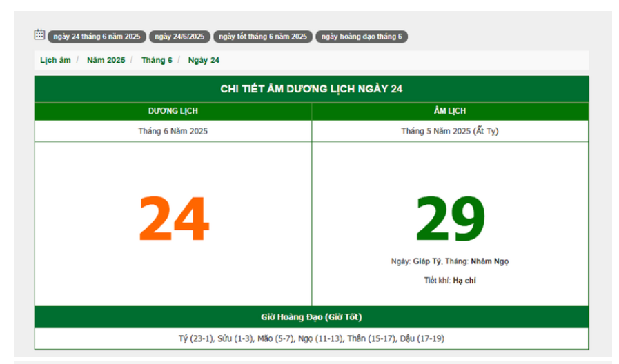Click the large orange solar date 24
The width and height of the screenshot is (619, 364).
[173, 219]
